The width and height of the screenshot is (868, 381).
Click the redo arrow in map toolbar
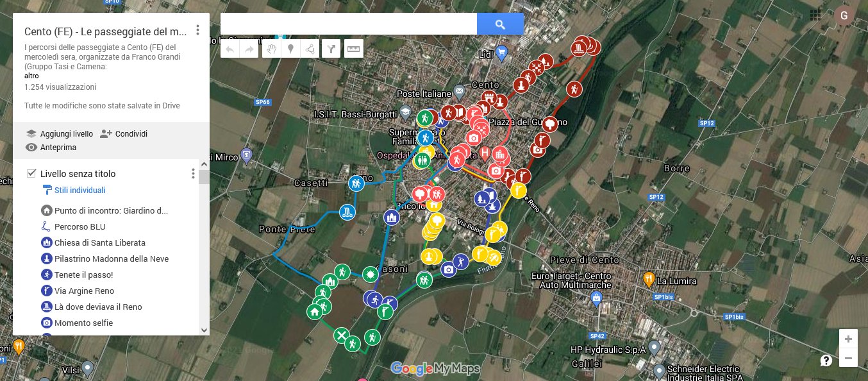(248, 49)
